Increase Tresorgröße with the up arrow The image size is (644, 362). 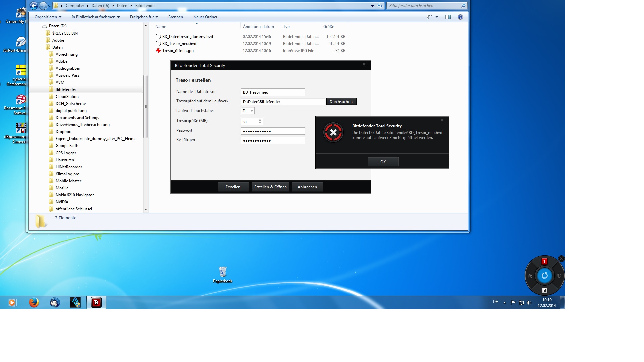coord(260,120)
